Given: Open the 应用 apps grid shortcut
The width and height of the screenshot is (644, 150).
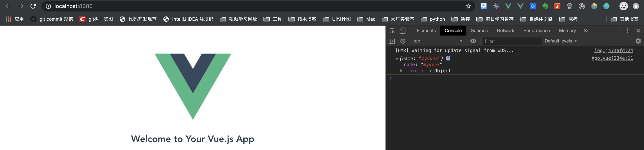Looking at the screenshot, I should pyautogui.click(x=15, y=19).
